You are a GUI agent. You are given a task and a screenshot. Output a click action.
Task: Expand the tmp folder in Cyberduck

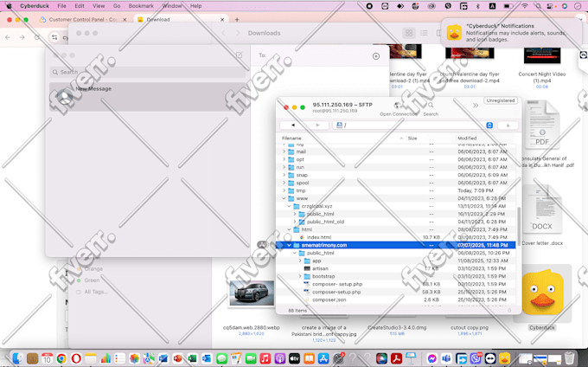(x=284, y=190)
